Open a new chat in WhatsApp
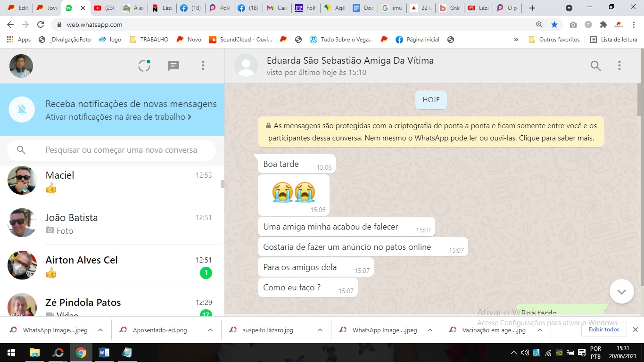The width and height of the screenshot is (644, 362). 173,66
